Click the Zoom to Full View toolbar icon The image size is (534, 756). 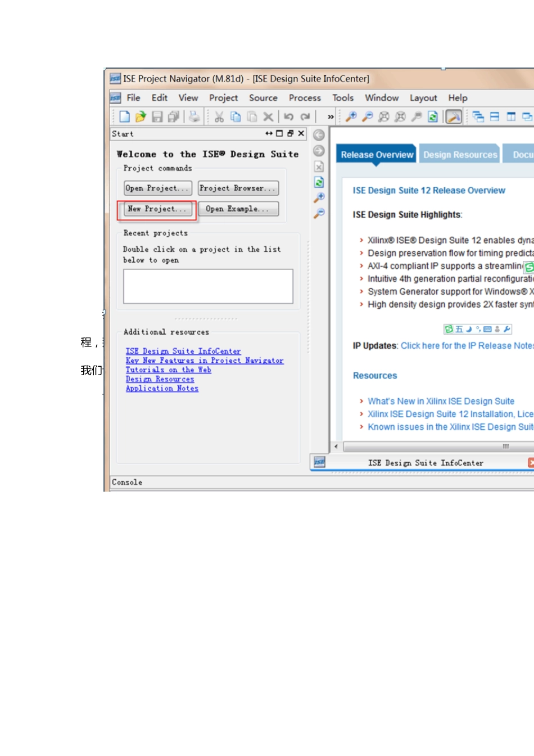(384, 116)
